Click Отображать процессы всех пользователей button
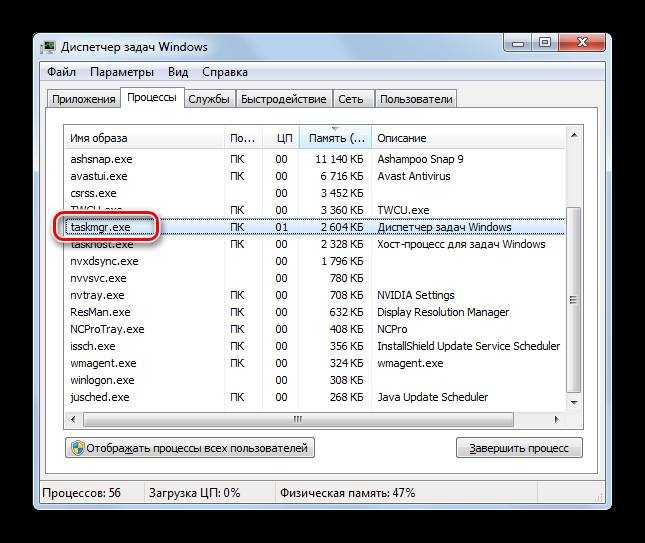645x543 pixels. click(x=190, y=448)
